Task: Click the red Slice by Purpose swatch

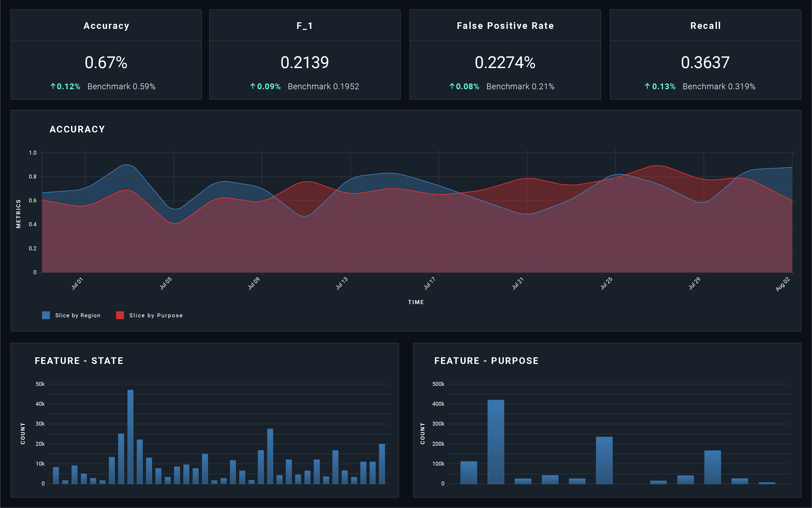Action: point(120,315)
